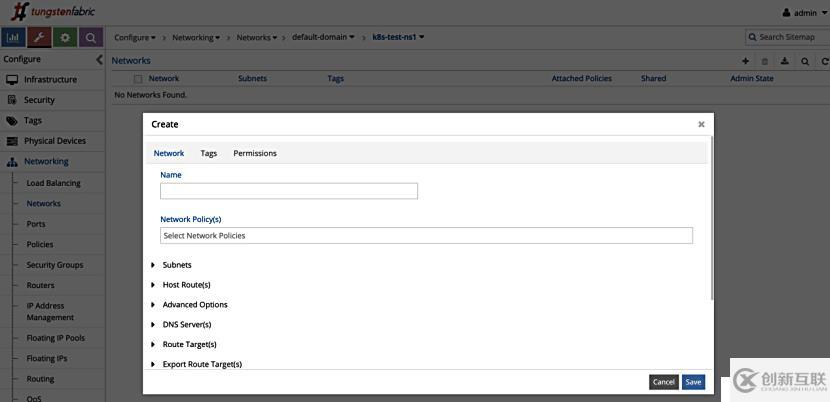Viewport: 830px width, 402px height.
Task: Select Security Groups submenu item
Action: (x=55, y=265)
